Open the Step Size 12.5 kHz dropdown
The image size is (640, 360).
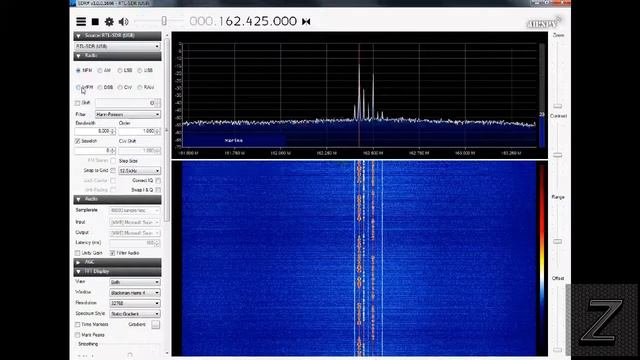pos(140,171)
